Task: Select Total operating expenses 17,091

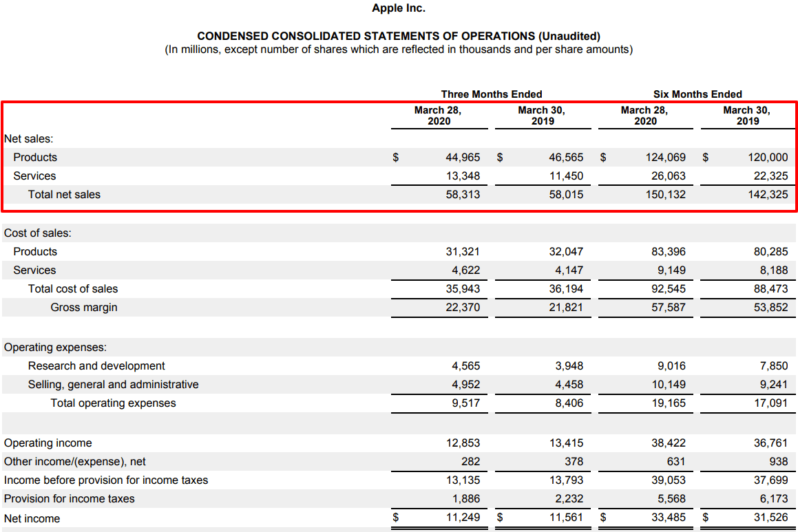Action: 770,403
